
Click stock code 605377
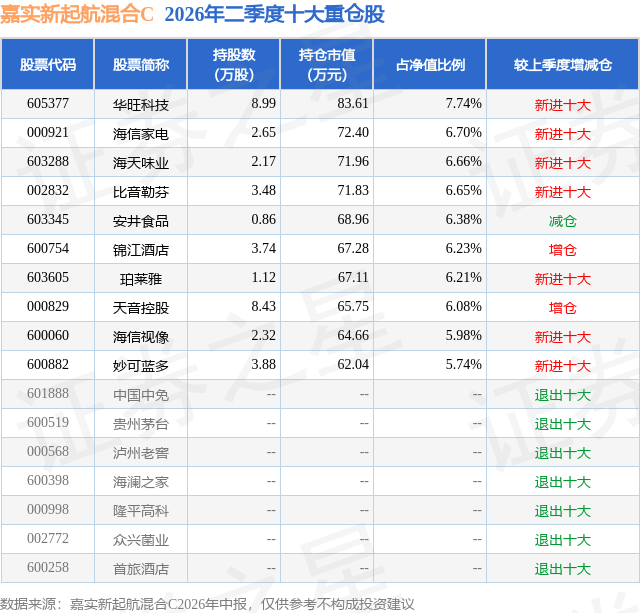pos(48,104)
